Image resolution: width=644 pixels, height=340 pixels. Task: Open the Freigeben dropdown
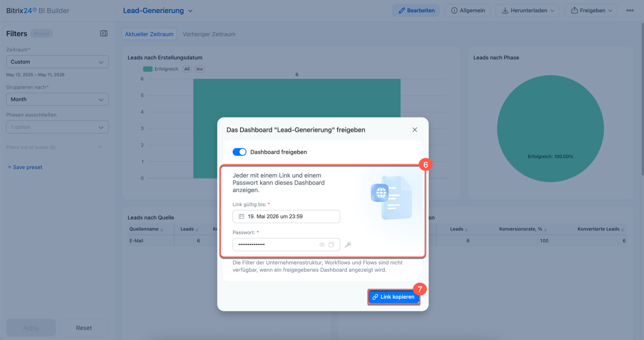tap(591, 11)
